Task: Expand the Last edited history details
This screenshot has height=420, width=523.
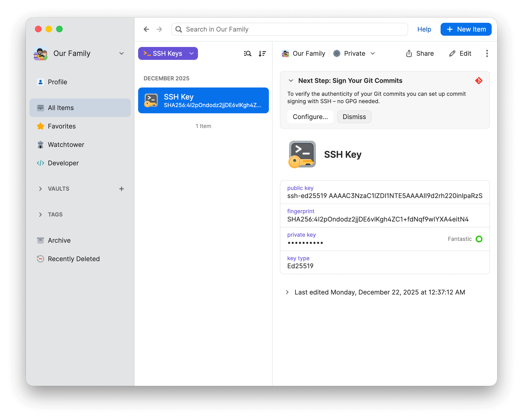Action: 287,292
